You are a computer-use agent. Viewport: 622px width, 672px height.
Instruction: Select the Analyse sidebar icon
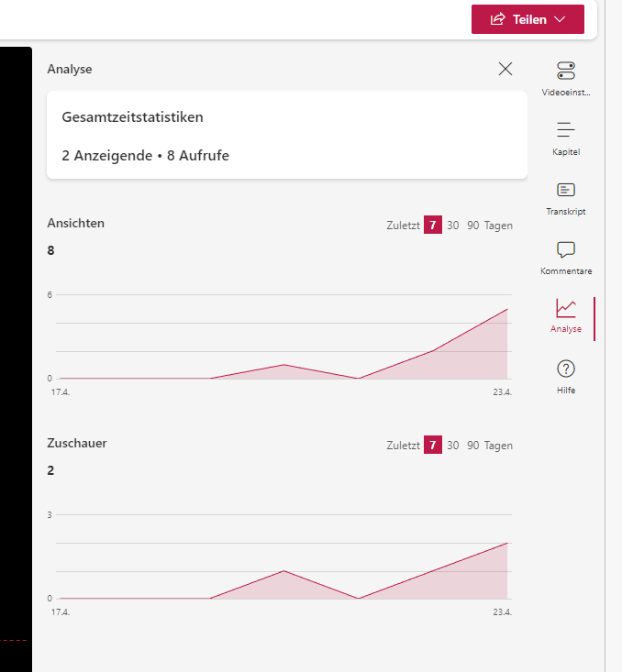[x=566, y=316]
